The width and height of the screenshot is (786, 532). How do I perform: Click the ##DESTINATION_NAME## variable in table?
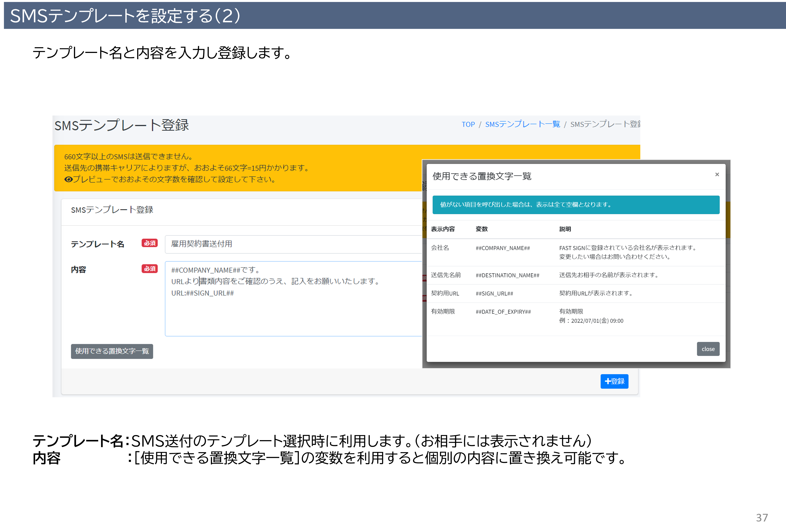tap(507, 275)
